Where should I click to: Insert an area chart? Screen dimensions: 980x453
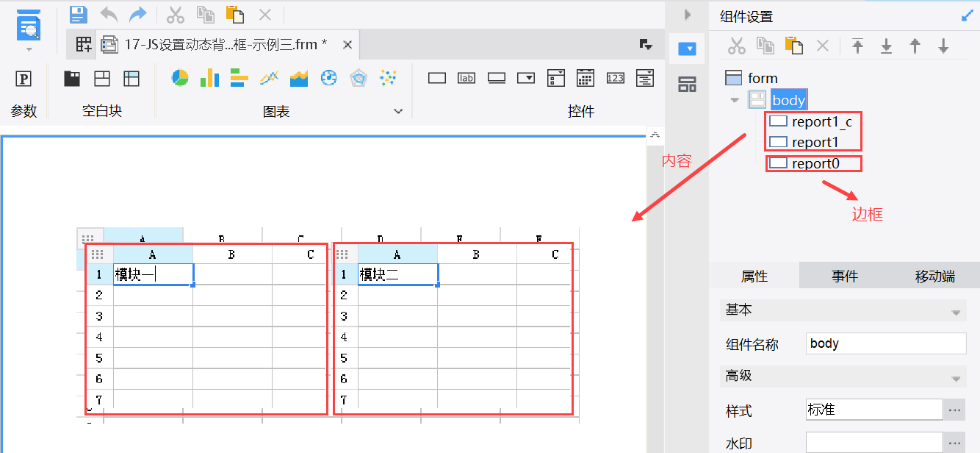[299, 77]
